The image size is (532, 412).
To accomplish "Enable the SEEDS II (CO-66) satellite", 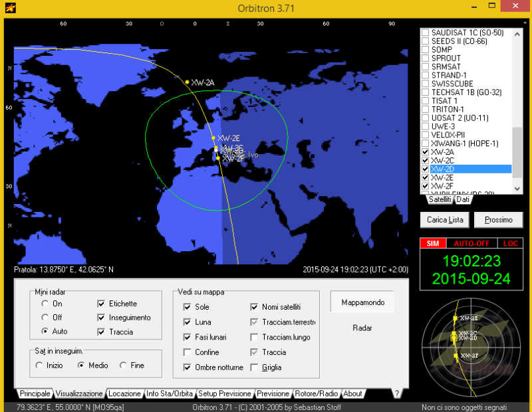I will point(425,41).
